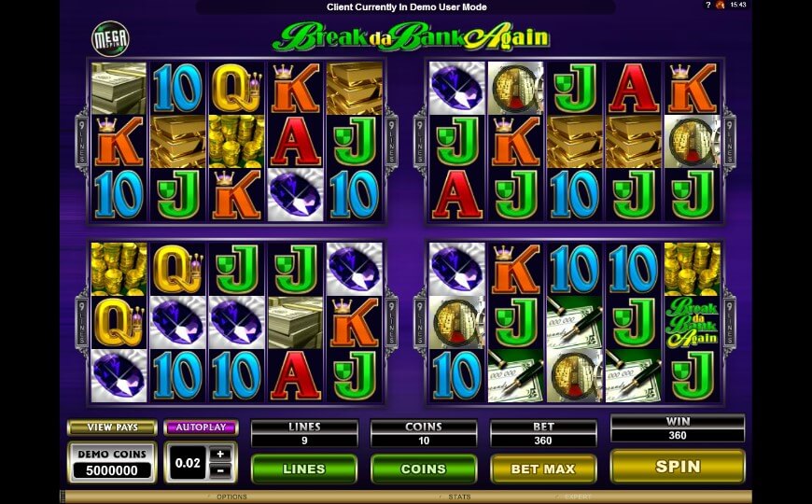Adjust coins using green Coins button
This screenshot has width=812, height=504.
[x=423, y=469]
